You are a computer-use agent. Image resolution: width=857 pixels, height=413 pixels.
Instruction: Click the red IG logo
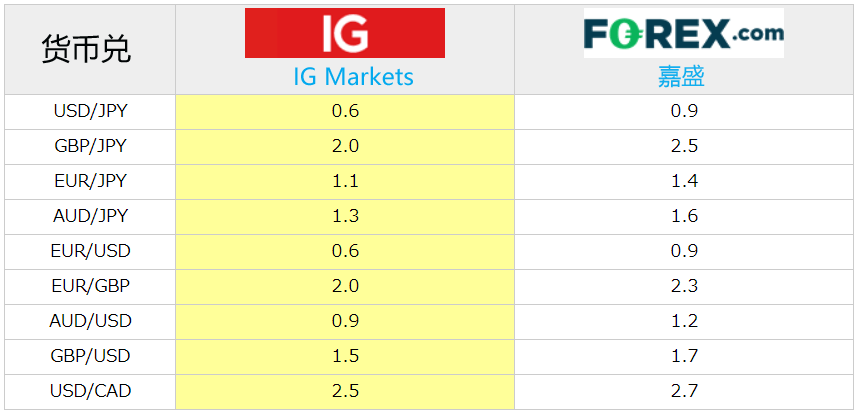pos(345,33)
